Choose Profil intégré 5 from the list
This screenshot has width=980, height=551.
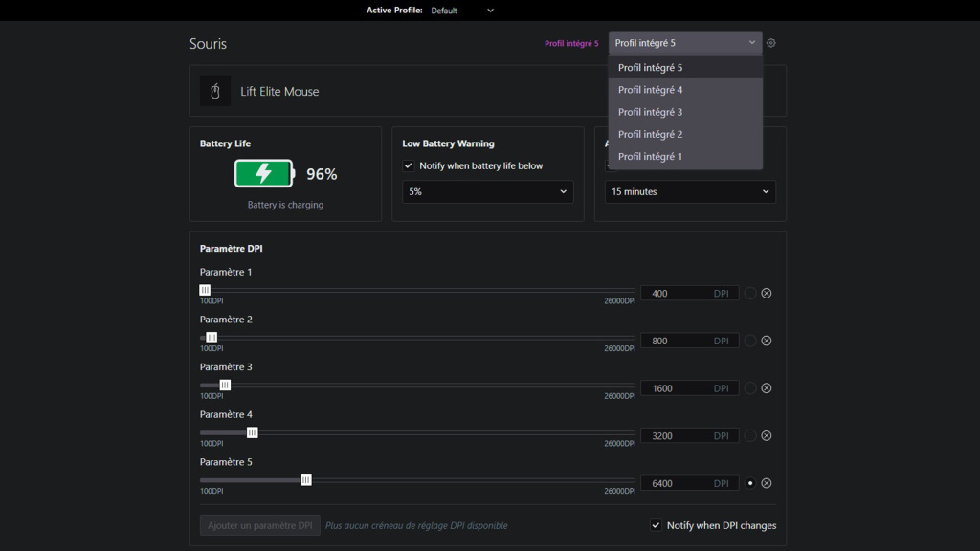coord(685,68)
